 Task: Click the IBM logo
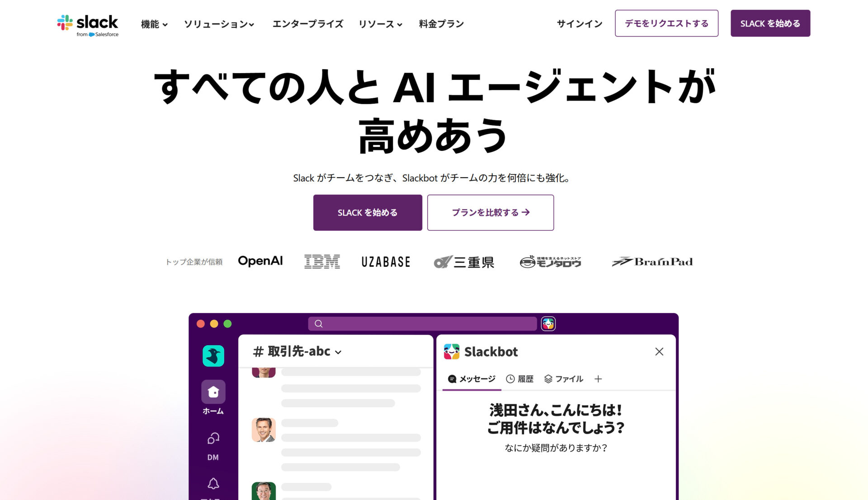pos(322,262)
